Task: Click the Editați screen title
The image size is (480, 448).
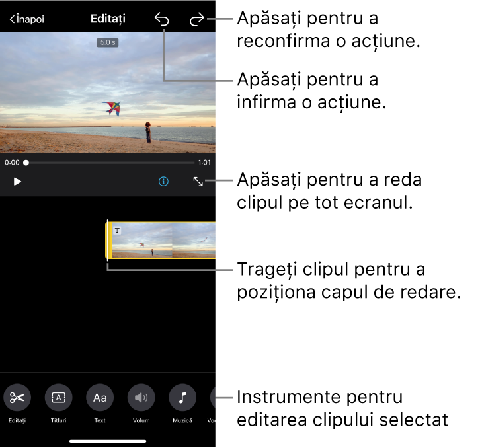Action: pos(108,19)
